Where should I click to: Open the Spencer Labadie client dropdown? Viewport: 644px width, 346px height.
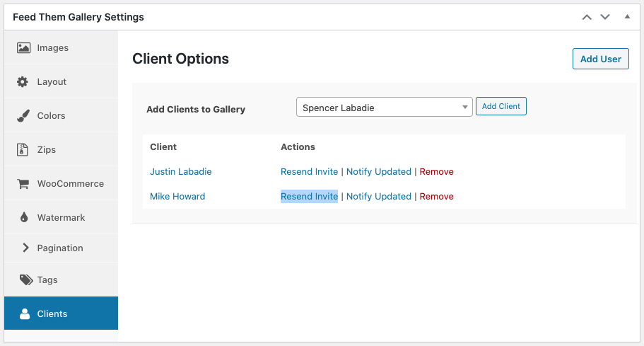pyautogui.click(x=385, y=107)
